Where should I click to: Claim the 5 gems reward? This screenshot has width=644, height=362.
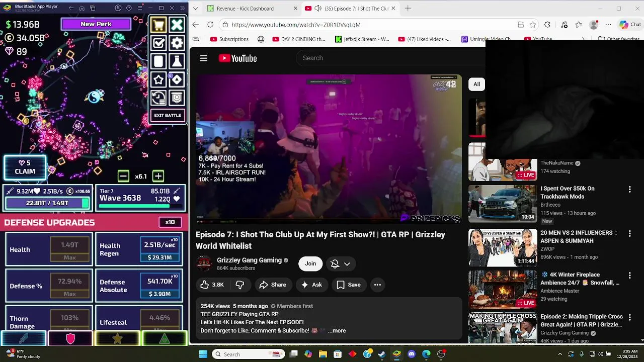tap(25, 167)
